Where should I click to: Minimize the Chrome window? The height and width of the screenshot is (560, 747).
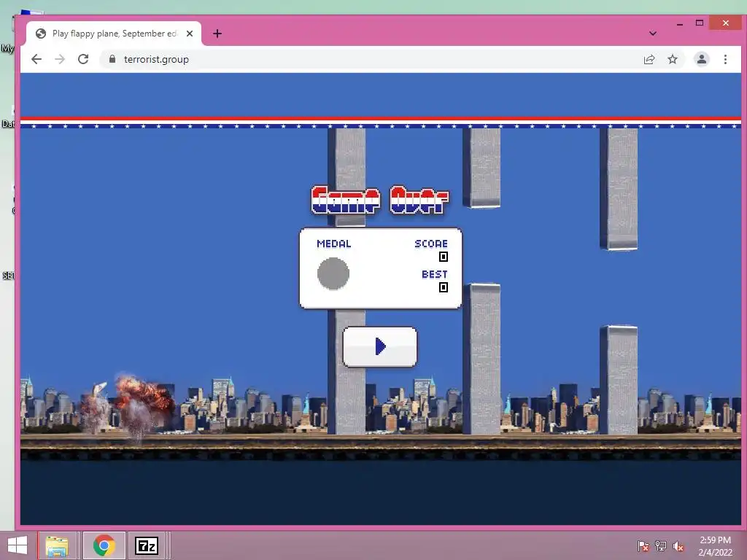click(680, 23)
